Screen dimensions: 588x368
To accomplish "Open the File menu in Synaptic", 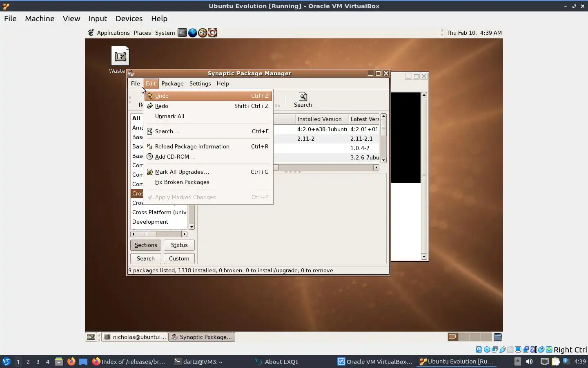I will pos(135,83).
